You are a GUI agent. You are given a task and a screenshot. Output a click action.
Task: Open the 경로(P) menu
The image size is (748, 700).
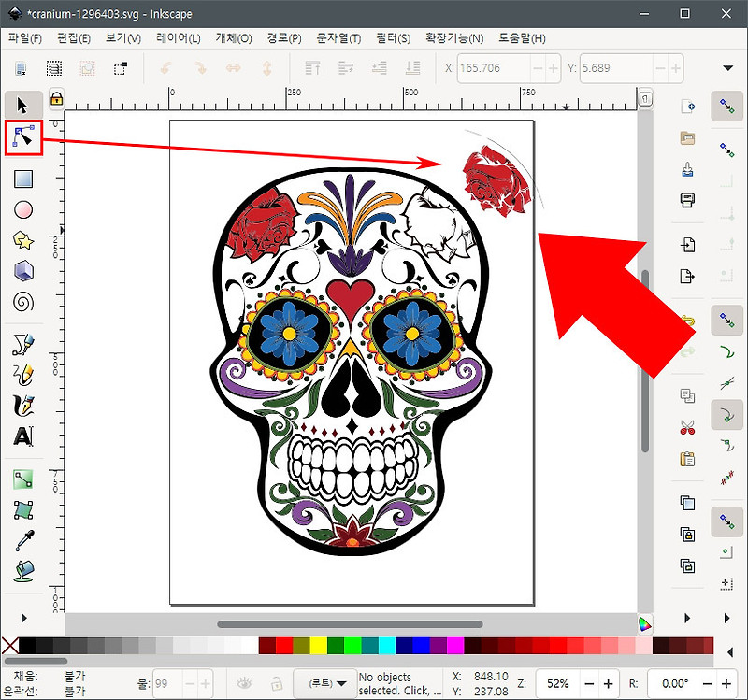point(284,38)
